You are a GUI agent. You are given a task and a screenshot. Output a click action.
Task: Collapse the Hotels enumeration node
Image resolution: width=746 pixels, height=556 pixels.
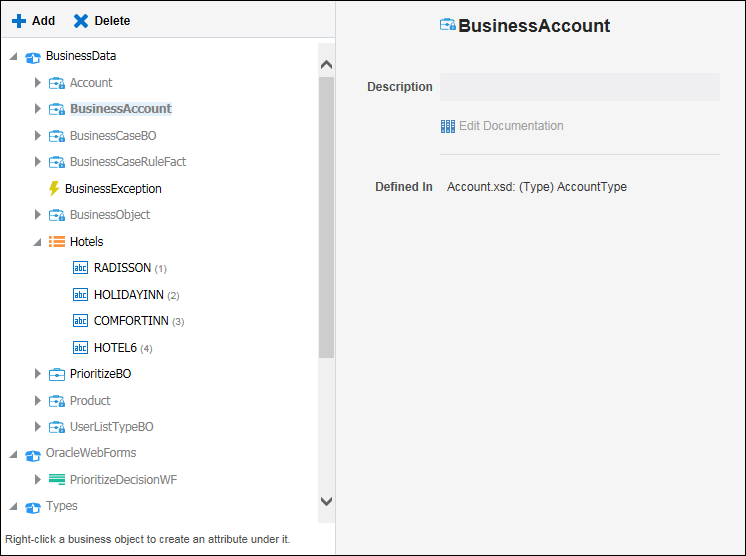pos(37,242)
